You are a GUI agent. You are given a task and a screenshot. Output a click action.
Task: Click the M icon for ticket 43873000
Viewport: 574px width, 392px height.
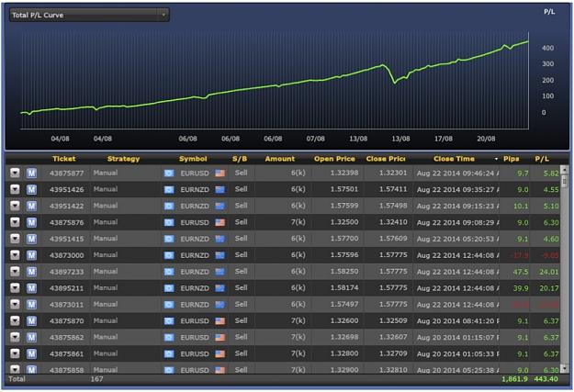(31, 255)
